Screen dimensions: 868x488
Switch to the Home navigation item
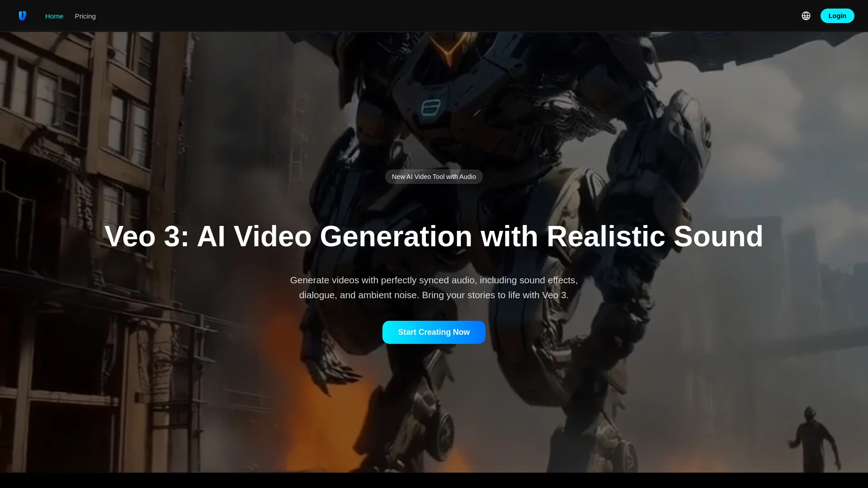click(54, 16)
